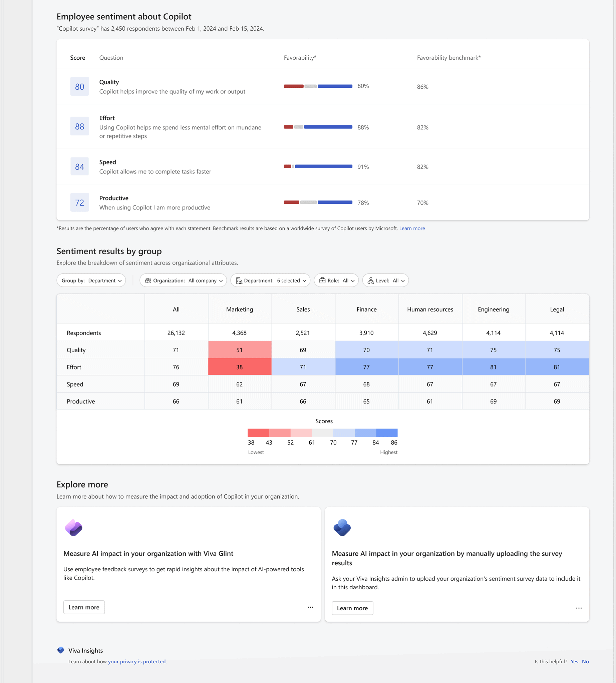
Task: Click the Viva Insights logo at the page bottom
Action: (61, 650)
